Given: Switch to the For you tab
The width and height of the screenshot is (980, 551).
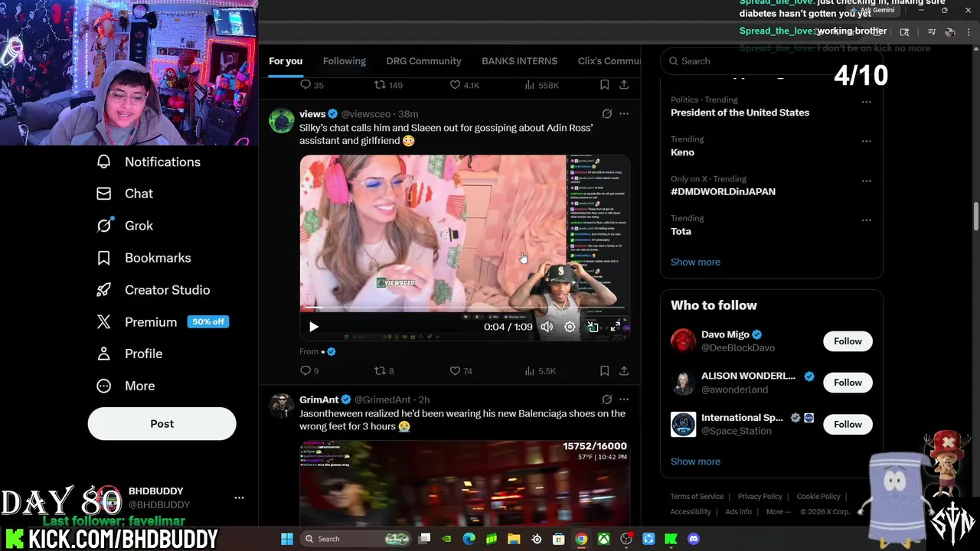Looking at the screenshot, I should point(286,61).
